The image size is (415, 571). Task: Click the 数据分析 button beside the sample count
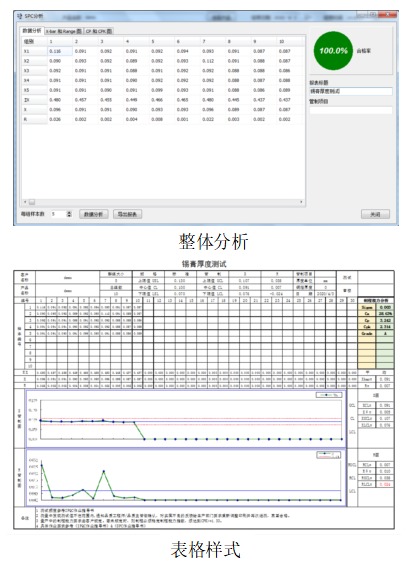click(x=94, y=214)
